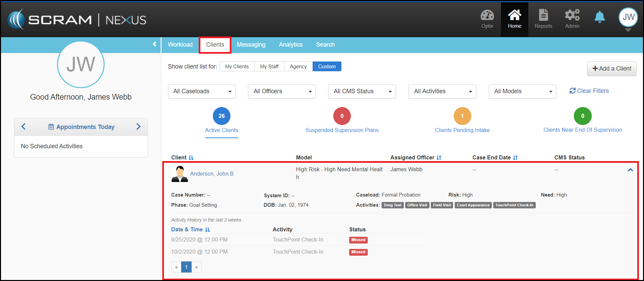Open the All Caseloads dropdown

click(x=202, y=92)
